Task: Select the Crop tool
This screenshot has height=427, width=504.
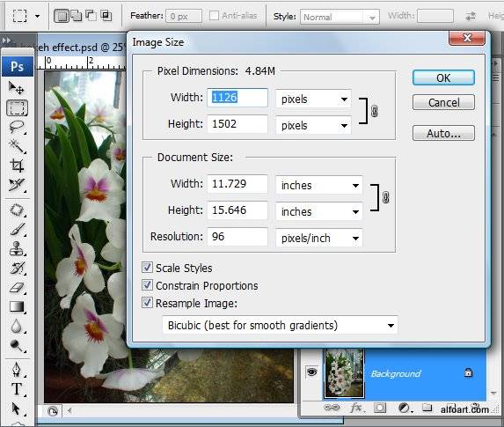Action: pyautogui.click(x=16, y=166)
